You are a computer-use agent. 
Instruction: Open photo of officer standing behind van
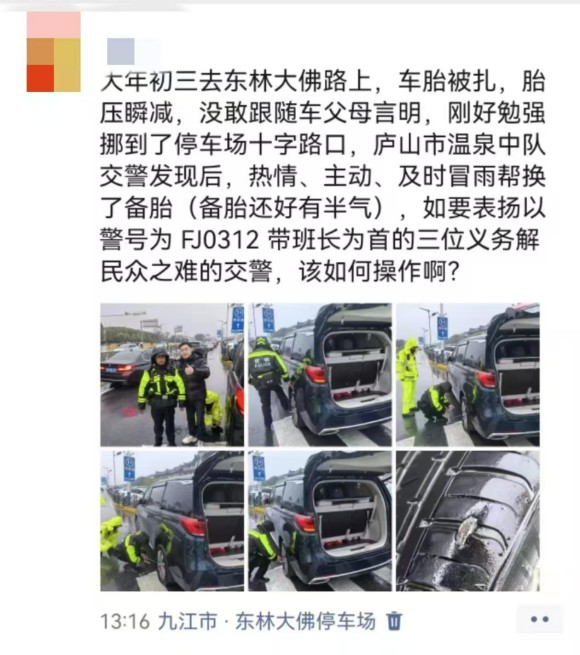click(320, 375)
